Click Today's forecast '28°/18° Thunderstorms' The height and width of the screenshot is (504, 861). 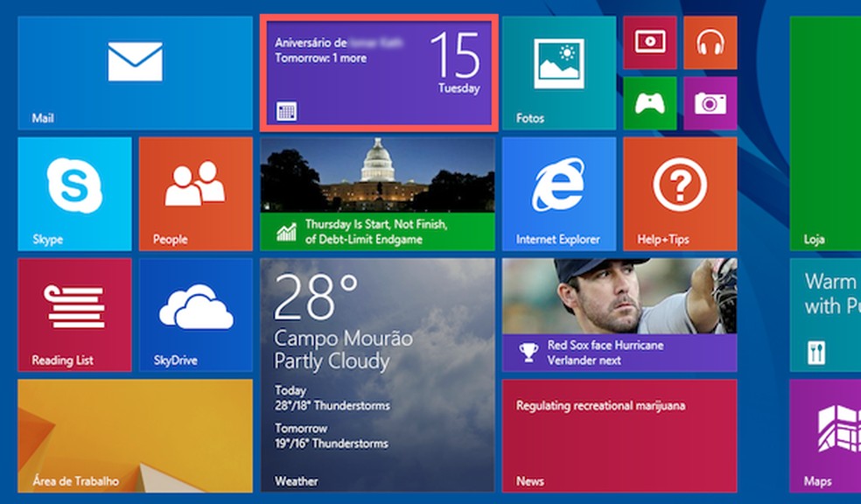click(x=332, y=406)
